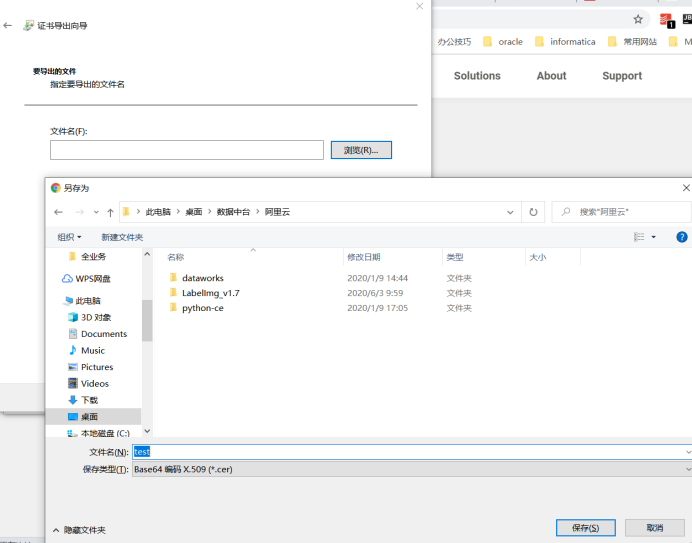Viewport: 692px width, 543px height.
Task: Select 阿里云 in address breadcrumb
Action: click(x=277, y=212)
